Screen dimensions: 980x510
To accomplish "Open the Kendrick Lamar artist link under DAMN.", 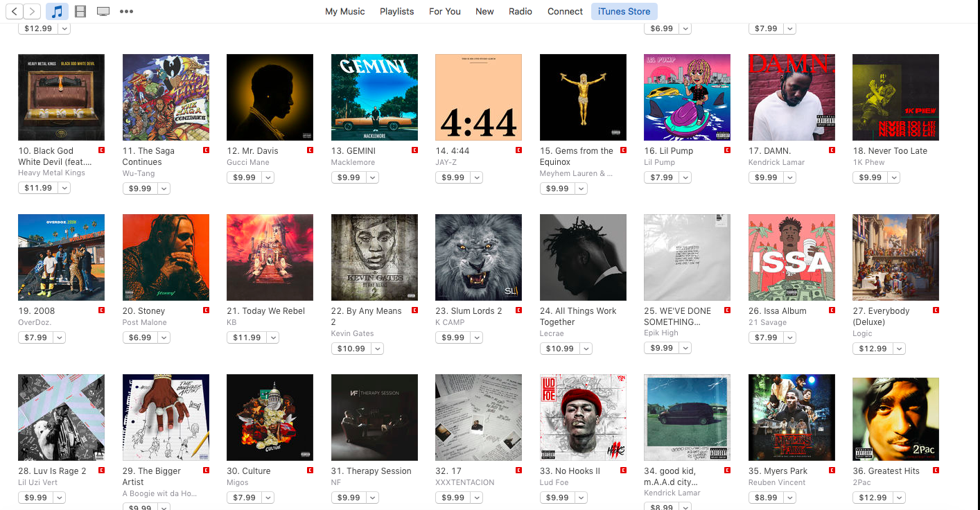I will (x=776, y=162).
